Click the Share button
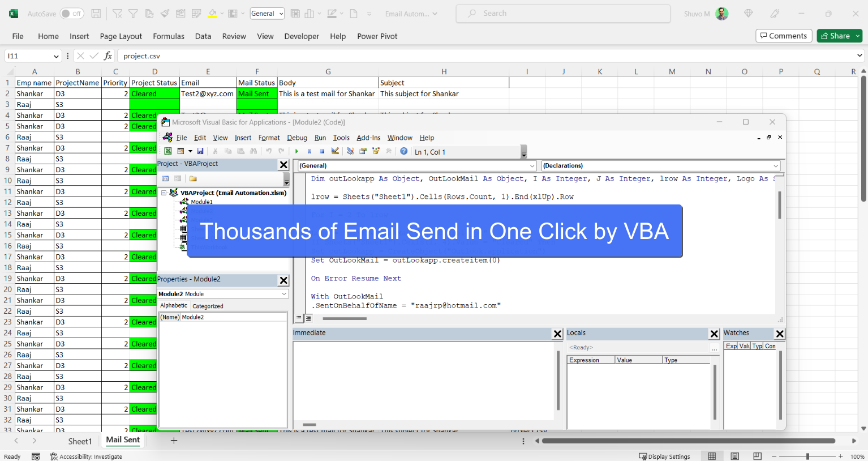Viewport: 868px width, 461px height. coord(835,36)
